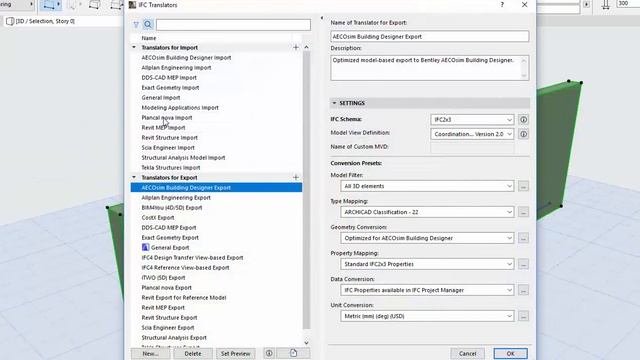Viewport: 640px width, 360px height.
Task: Select Exact Geometry Import
Action: 170,88
